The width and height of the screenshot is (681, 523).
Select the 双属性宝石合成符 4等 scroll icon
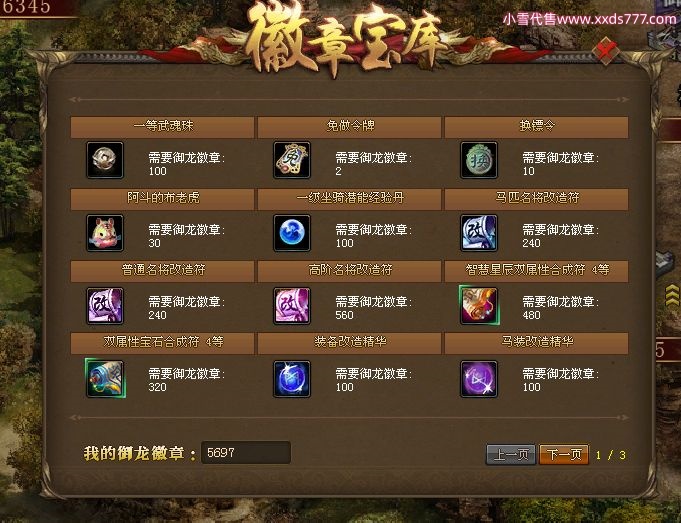click(x=105, y=378)
